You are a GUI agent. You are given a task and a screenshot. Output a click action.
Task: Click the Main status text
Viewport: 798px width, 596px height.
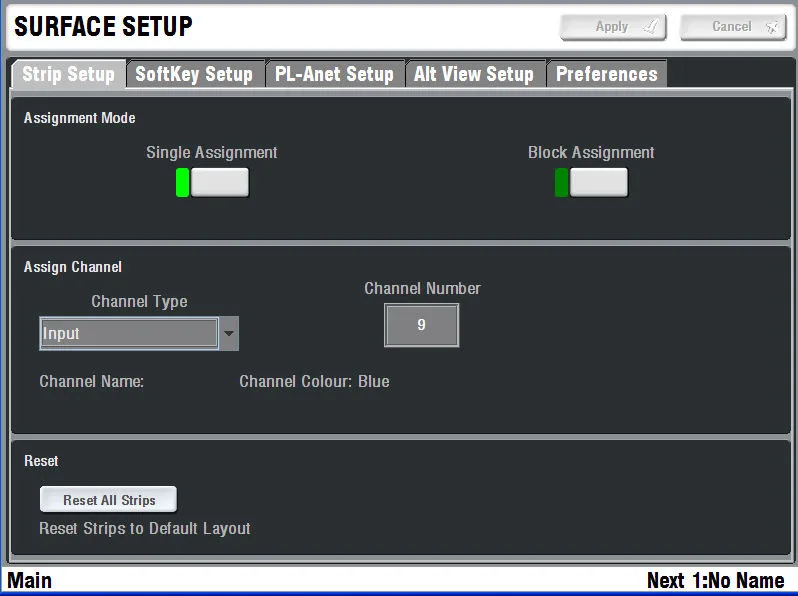pos(30,581)
